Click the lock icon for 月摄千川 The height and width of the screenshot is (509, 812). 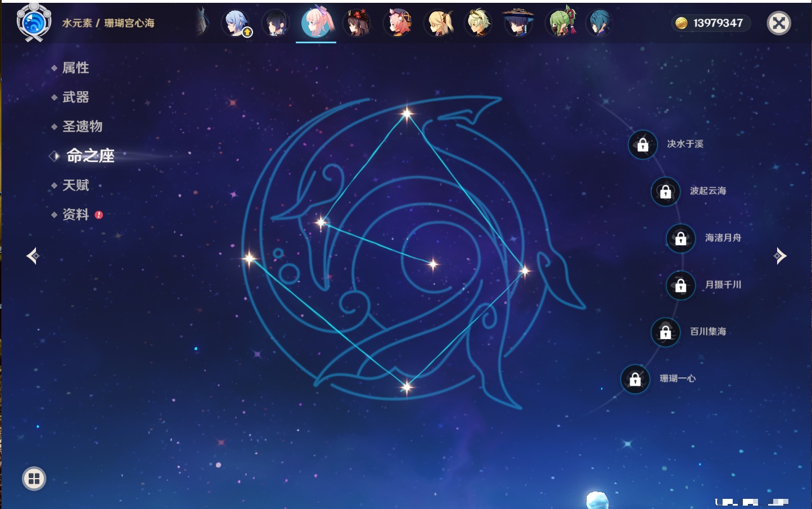(x=680, y=285)
